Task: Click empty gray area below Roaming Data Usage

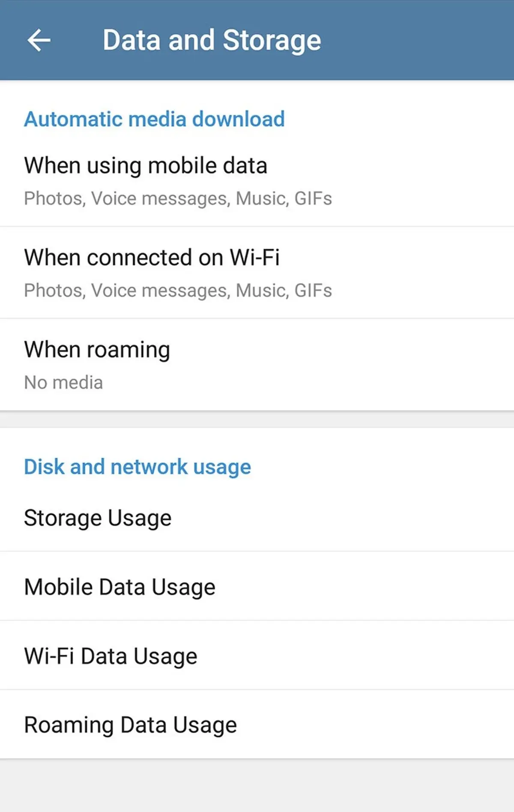Action: click(257, 786)
